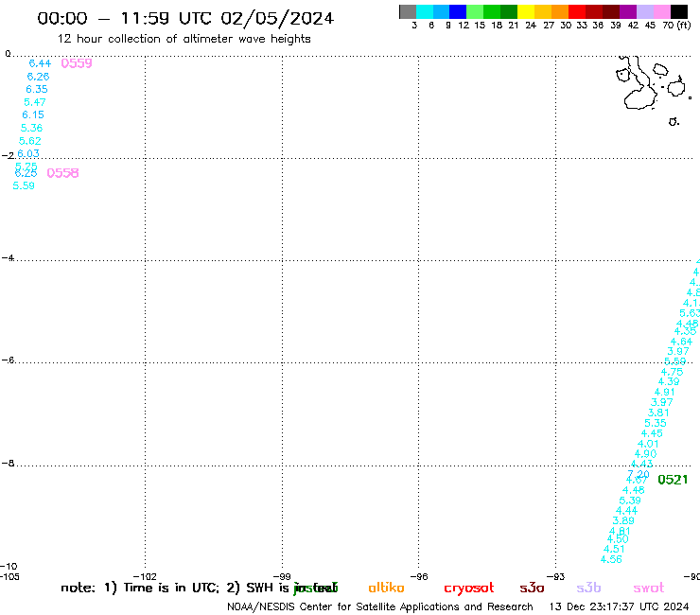Click the orange swatch in the color scale

[560, 11]
